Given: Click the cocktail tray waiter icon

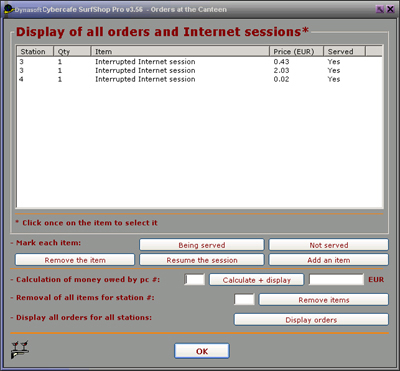Looking at the screenshot, I should click(20, 350).
